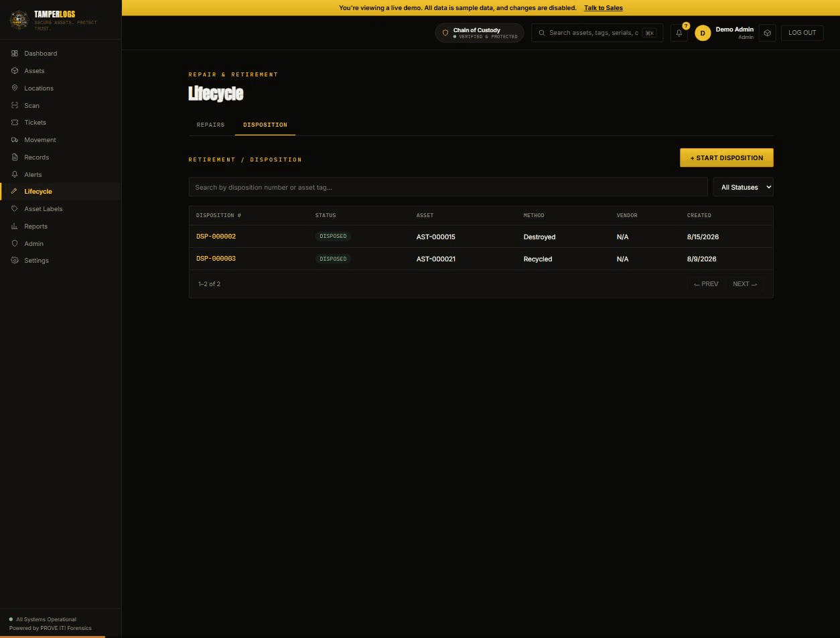840x638 pixels.
Task: Click the Demo Admin avatar circle
Action: [x=703, y=33]
